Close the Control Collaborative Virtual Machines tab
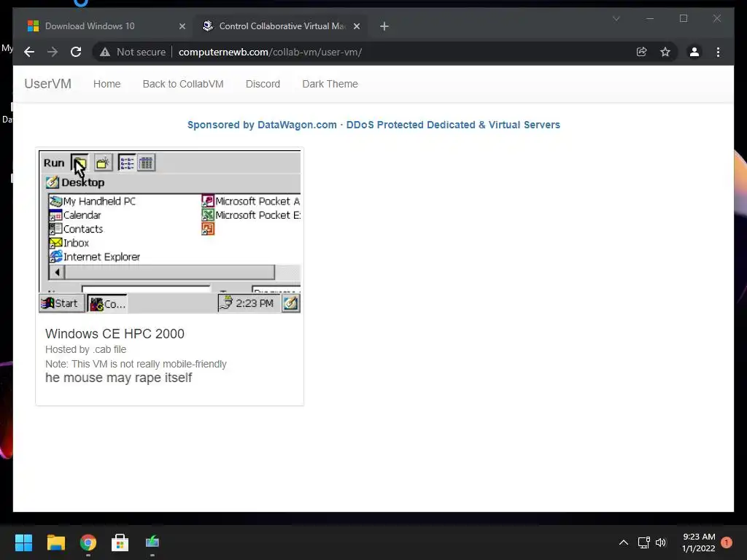The width and height of the screenshot is (747, 560). tap(357, 26)
